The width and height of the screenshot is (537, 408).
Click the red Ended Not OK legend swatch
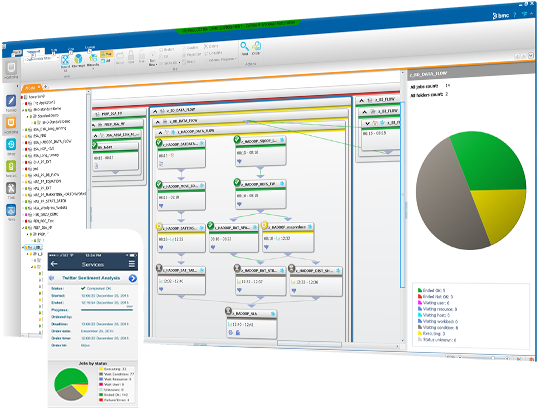420,296
